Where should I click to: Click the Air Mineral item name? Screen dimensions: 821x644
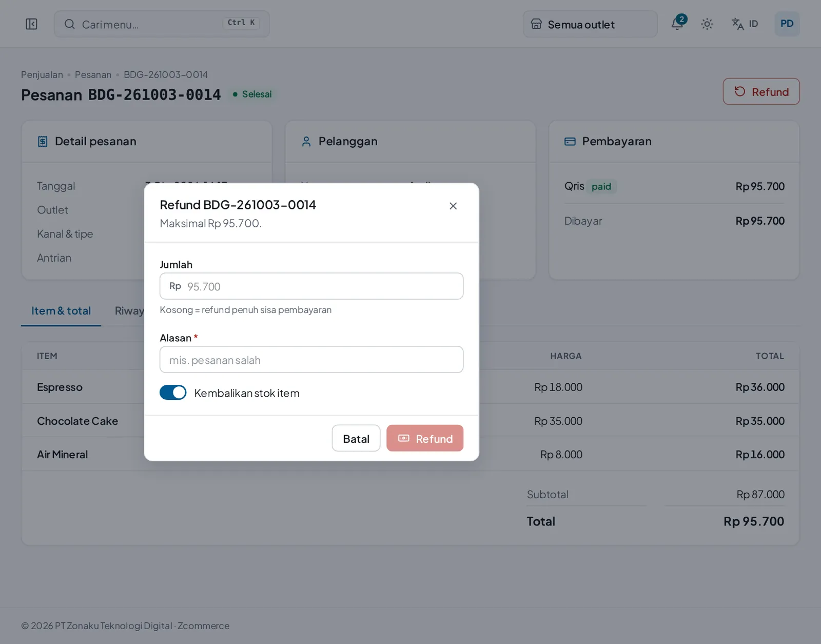pos(63,455)
